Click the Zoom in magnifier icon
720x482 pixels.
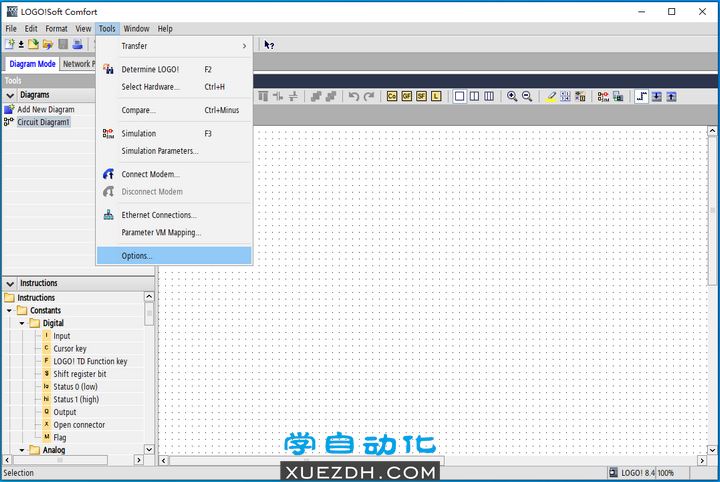512,96
